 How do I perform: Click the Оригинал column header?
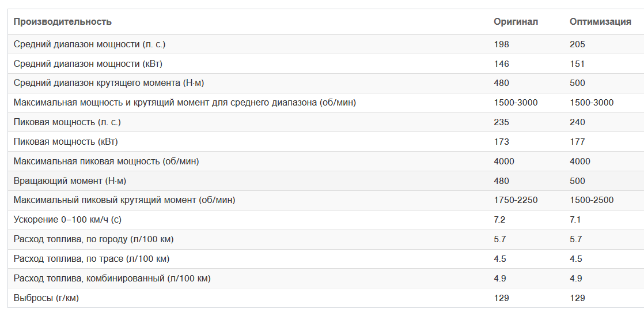pos(516,22)
